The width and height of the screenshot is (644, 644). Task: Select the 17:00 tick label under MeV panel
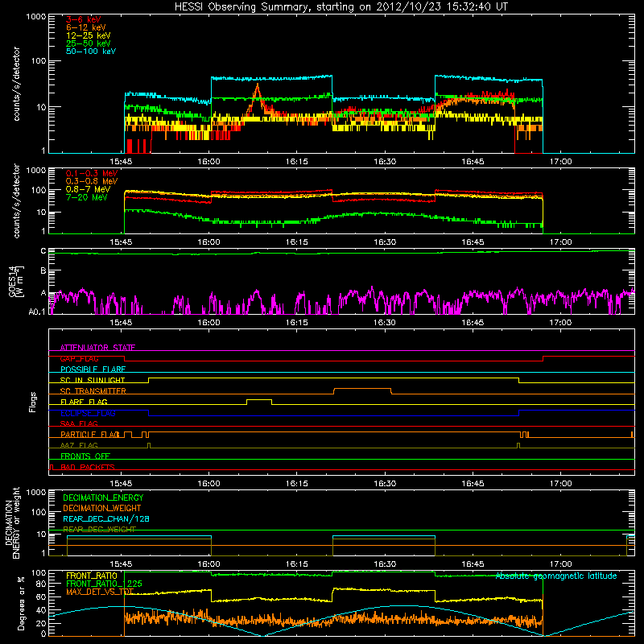tap(560, 242)
